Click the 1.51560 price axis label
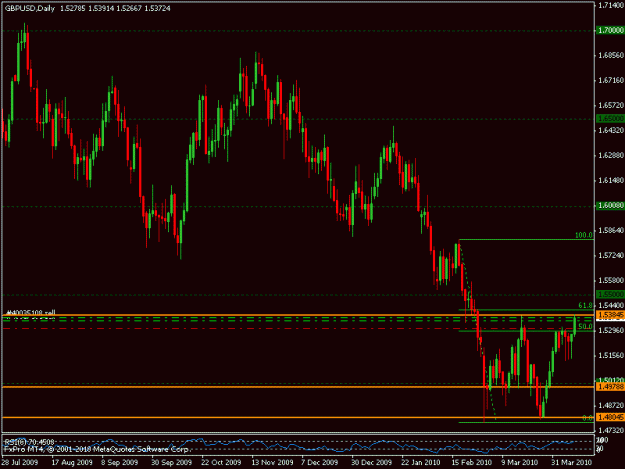This screenshot has height=469, width=625. tap(611, 355)
